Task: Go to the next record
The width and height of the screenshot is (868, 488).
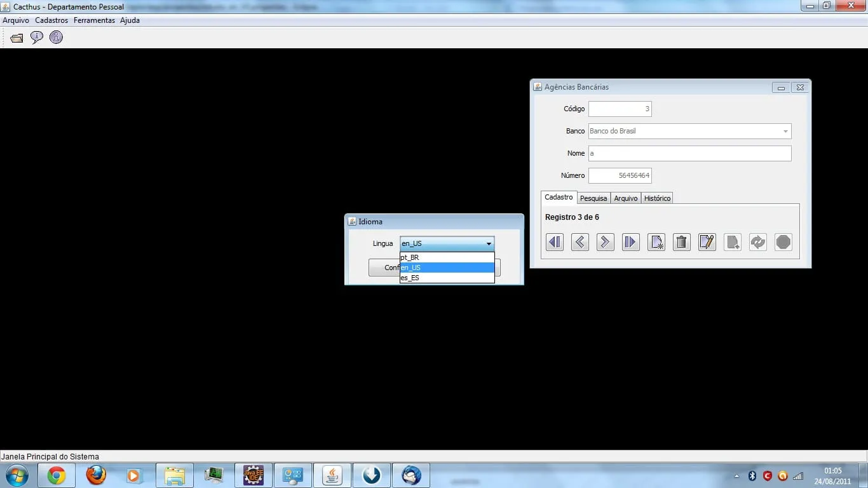Action: tap(606, 242)
